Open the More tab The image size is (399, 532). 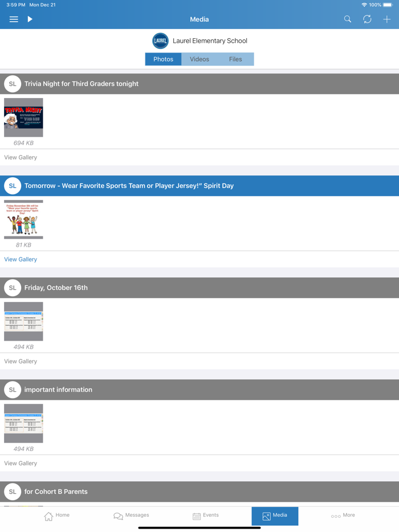[x=343, y=515]
